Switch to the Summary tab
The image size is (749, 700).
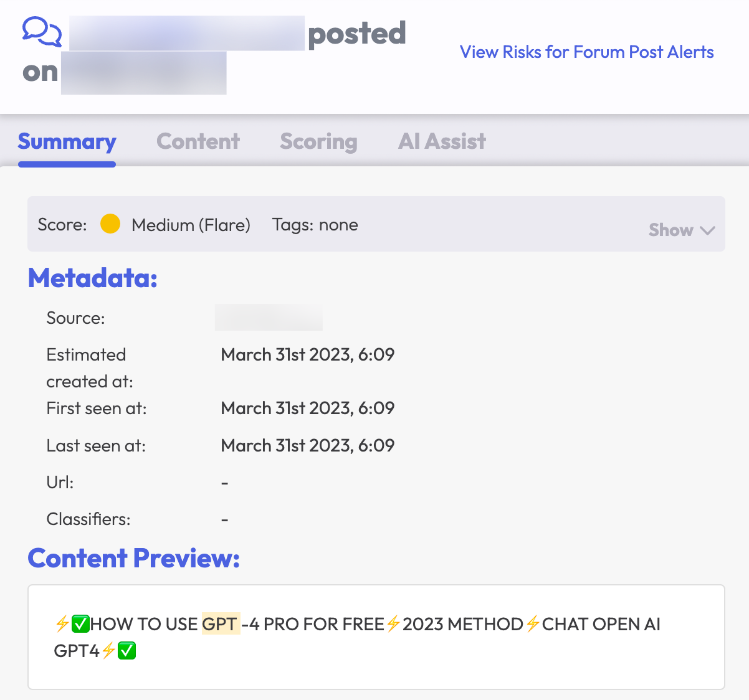pyautogui.click(x=67, y=142)
